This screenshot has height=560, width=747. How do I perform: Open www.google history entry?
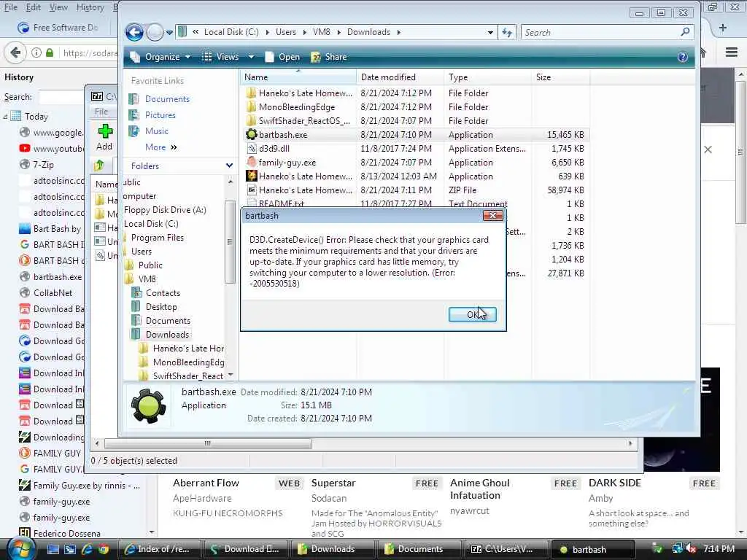click(x=53, y=133)
